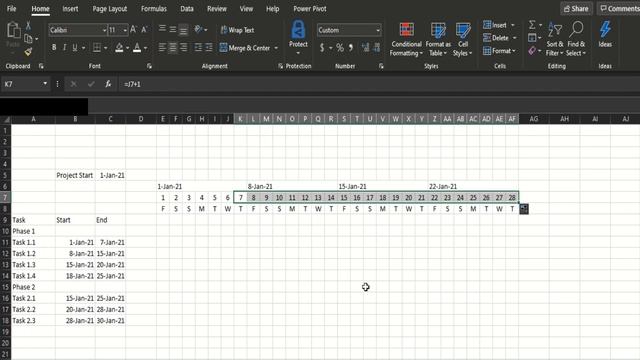Toggle Underline formatting
640x360 pixels.
coord(75,48)
